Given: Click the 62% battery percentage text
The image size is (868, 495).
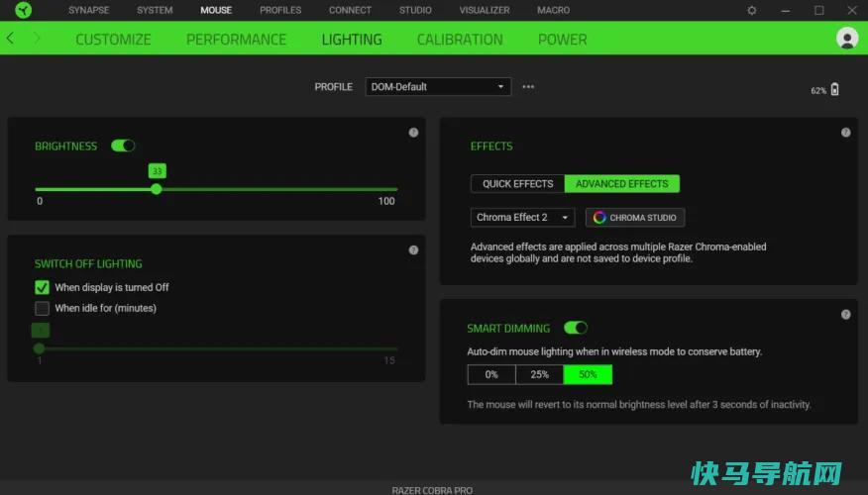Looking at the screenshot, I should click(x=818, y=91).
